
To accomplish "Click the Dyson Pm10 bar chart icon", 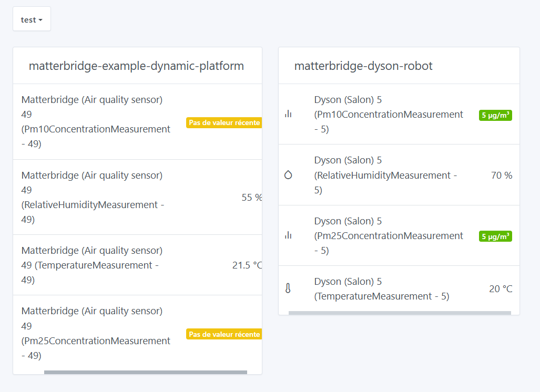I will (288, 114).
